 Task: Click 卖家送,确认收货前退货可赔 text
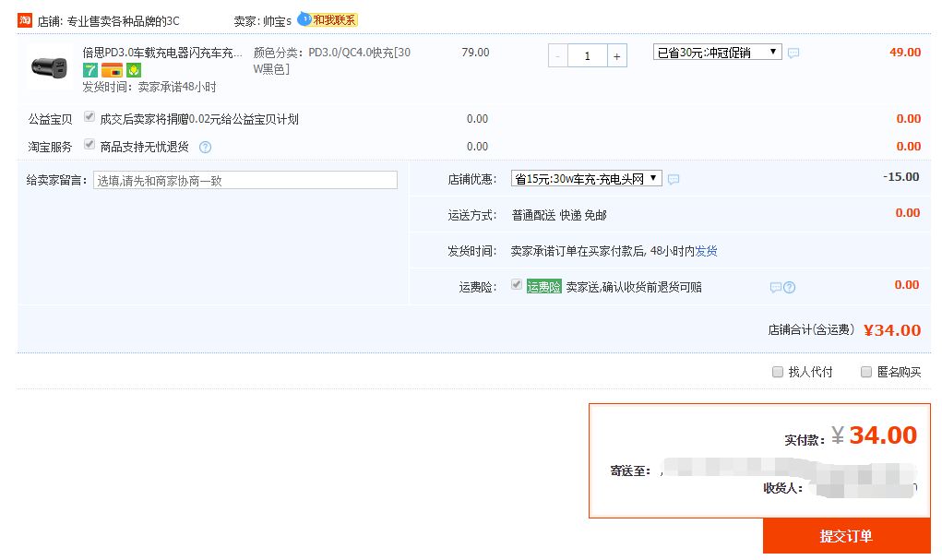click(634, 287)
